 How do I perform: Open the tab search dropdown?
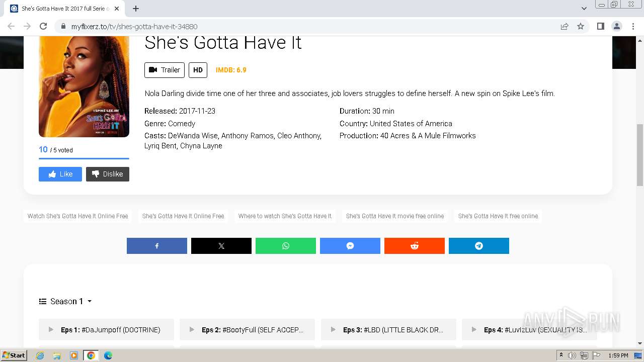[584, 9]
